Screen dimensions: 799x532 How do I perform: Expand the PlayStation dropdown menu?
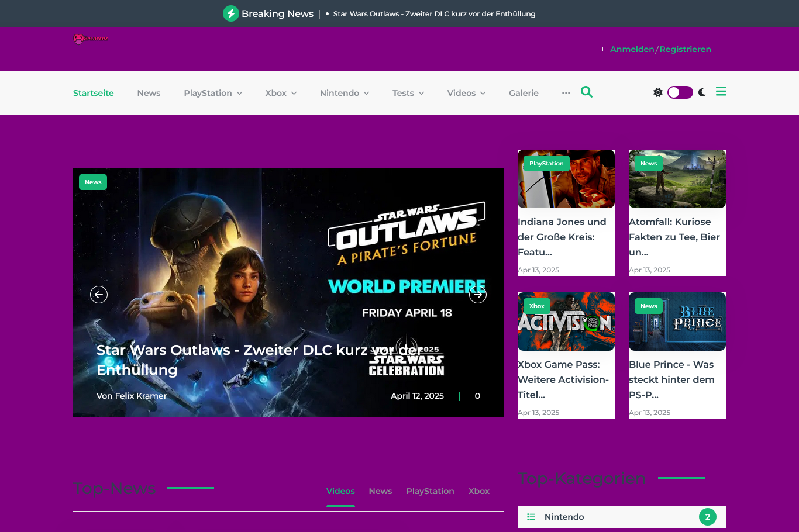(213, 93)
